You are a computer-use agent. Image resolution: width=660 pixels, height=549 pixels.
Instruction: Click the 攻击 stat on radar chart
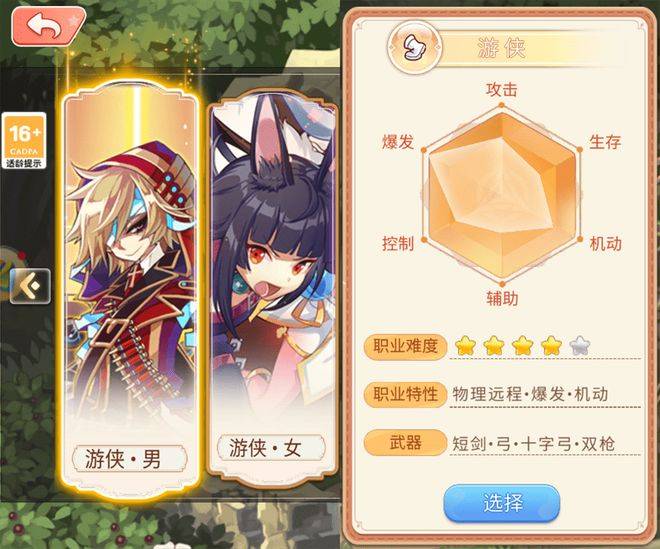[502, 89]
